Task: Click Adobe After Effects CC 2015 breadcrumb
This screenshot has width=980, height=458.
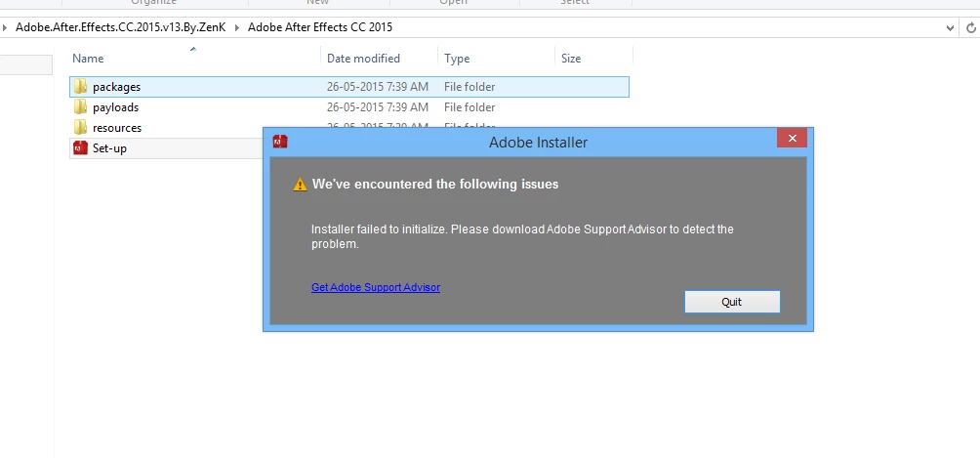Action: (320, 27)
